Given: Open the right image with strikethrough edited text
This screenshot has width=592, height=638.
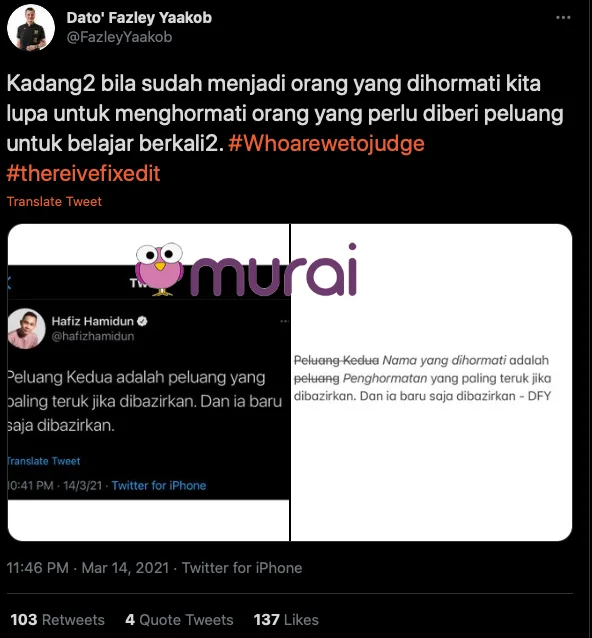Looking at the screenshot, I should click(x=431, y=382).
